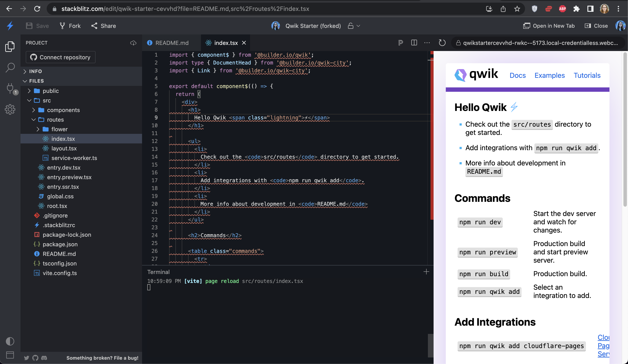Format code with the Prettier icon
This screenshot has height=364, width=628.
(x=401, y=43)
